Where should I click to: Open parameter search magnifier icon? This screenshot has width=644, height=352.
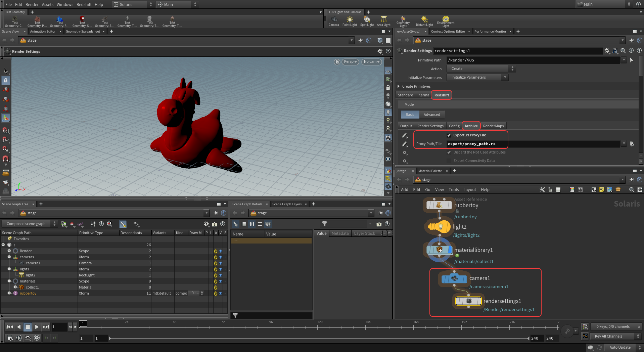click(623, 51)
